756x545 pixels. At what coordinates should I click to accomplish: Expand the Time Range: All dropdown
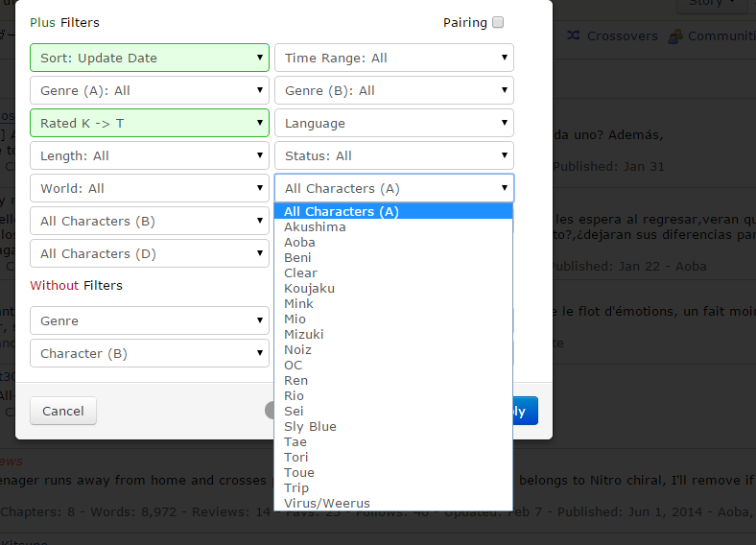click(394, 58)
